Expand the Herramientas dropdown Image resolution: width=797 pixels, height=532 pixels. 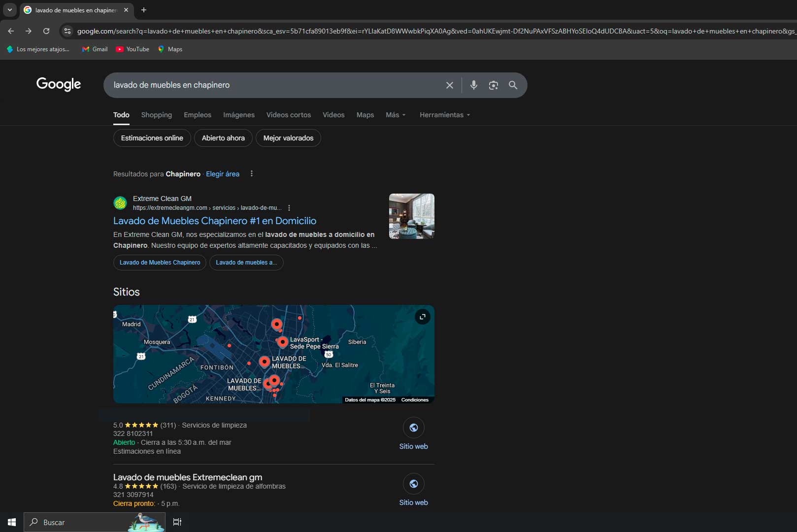pyautogui.click(x=445, y=115)
